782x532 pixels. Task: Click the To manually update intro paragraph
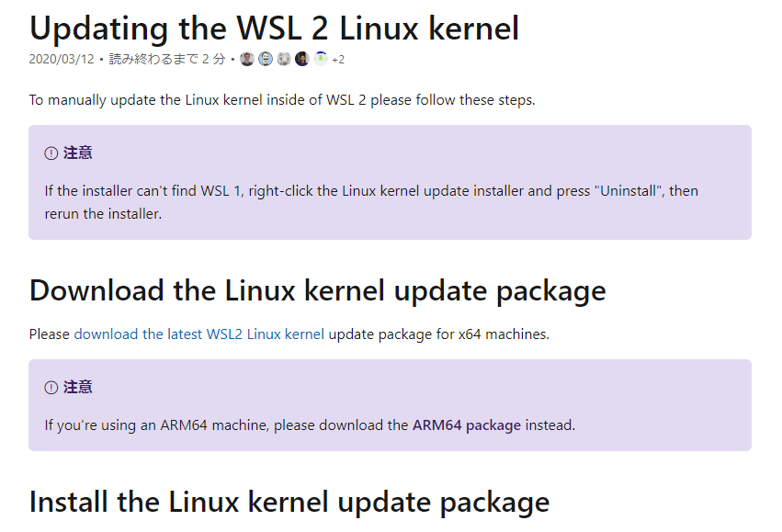[x=282, y=100]
